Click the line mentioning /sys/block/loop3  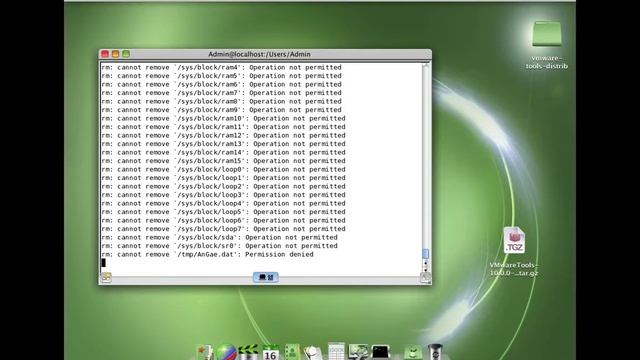coord(223,195)
